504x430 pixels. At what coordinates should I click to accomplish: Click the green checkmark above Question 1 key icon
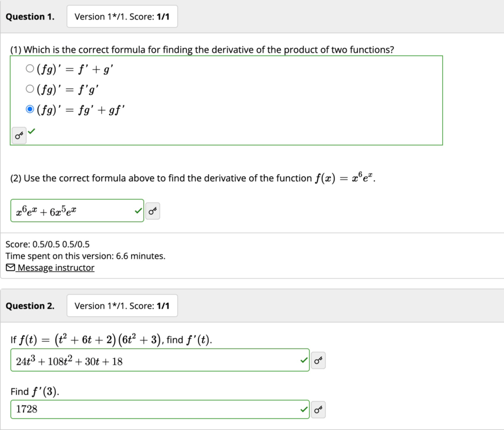31,132
